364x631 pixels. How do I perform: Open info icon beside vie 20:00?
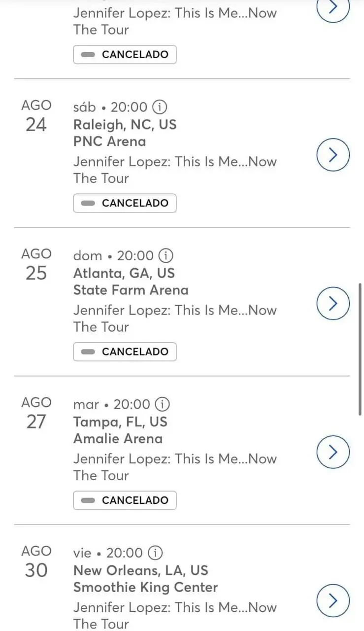click(155, 553)
